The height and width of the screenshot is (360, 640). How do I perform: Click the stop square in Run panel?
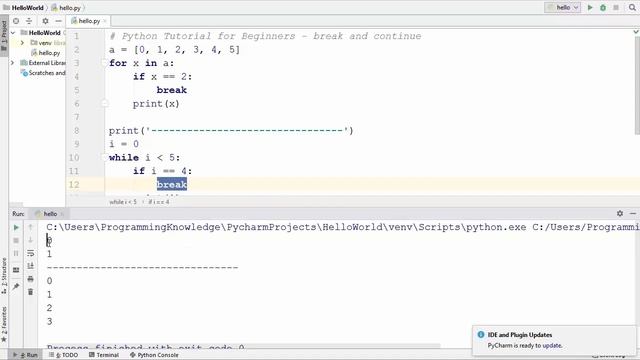click(16, 240)
